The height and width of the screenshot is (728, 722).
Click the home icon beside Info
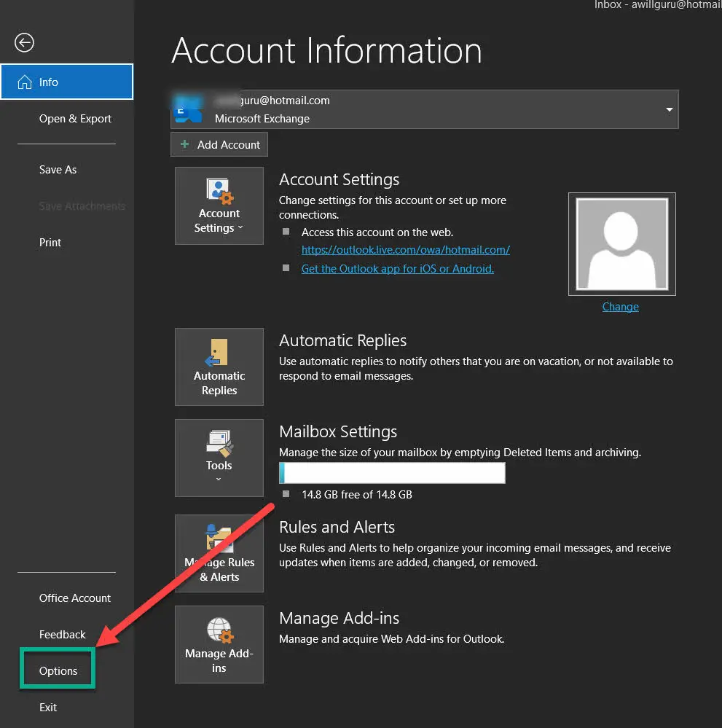click(25, 82)
